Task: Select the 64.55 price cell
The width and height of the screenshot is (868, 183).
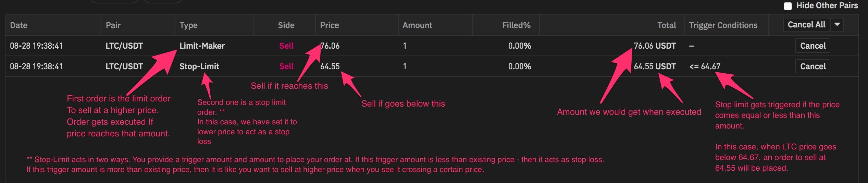Action: coord(330,66)
